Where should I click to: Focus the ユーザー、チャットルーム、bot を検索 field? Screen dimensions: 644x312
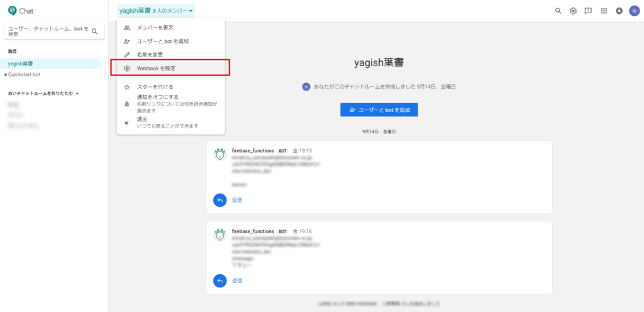click(x=54, y=31)
